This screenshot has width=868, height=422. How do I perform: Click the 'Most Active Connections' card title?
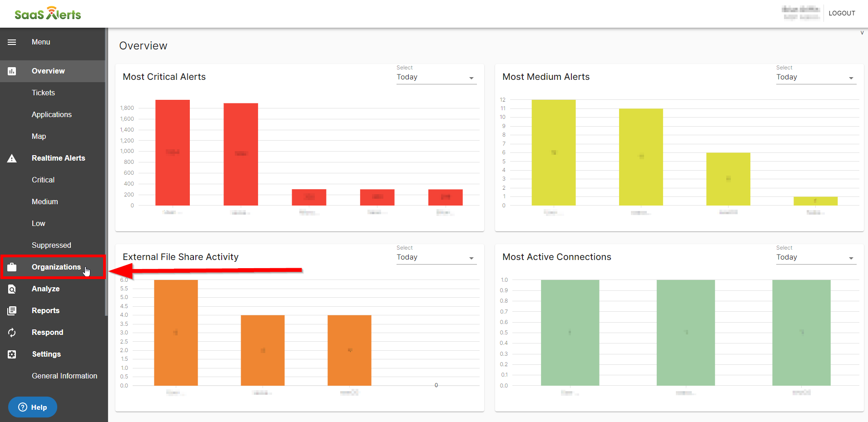pyautogui.click(x=557, y=257)
